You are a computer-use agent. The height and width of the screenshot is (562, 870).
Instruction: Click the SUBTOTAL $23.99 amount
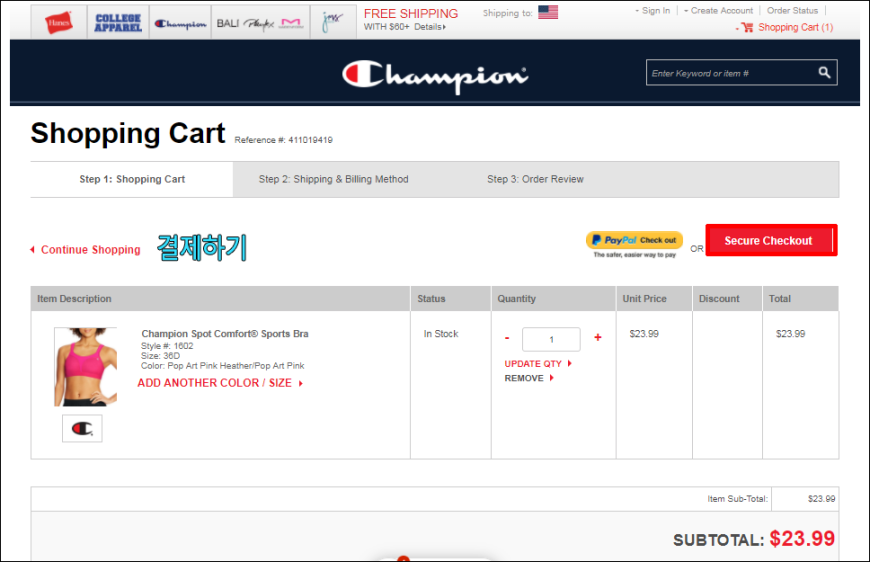[802, 539]
